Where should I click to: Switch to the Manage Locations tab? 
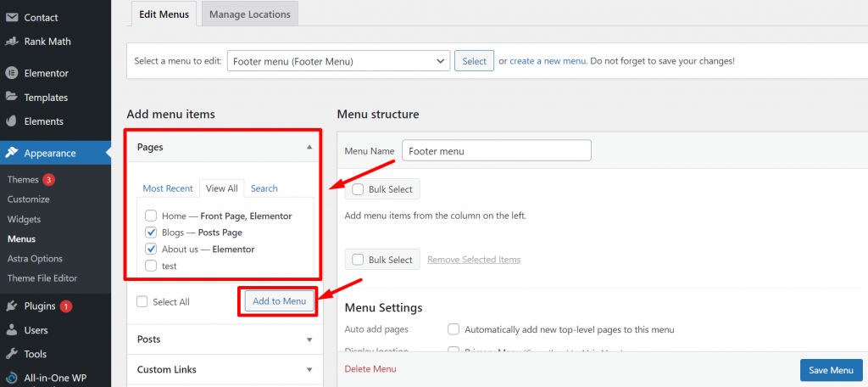(250, 14)
